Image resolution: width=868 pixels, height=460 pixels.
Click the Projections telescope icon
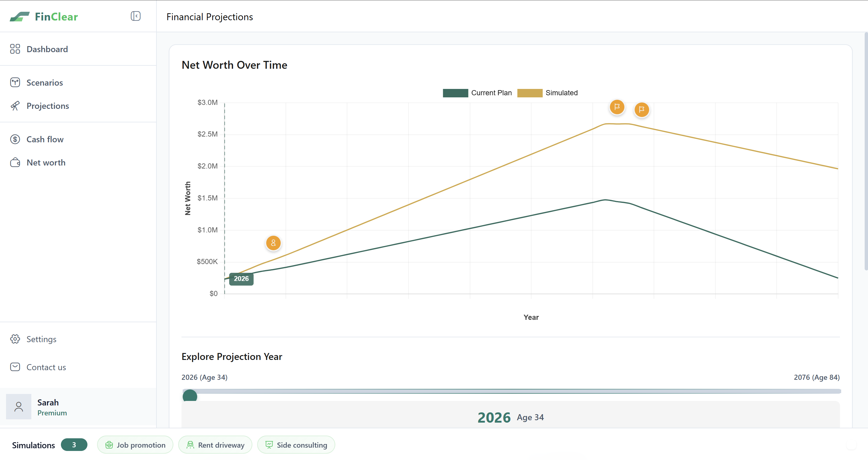15,106
